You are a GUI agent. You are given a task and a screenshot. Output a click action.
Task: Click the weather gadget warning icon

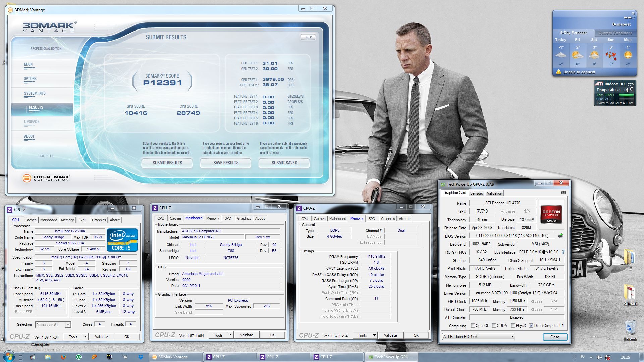(x=558, y=72)
